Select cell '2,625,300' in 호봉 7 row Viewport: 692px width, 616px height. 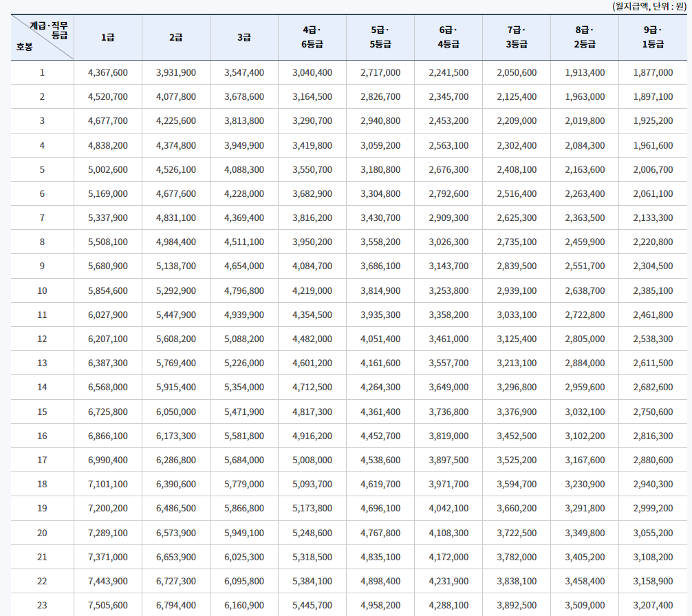point(517,217)
